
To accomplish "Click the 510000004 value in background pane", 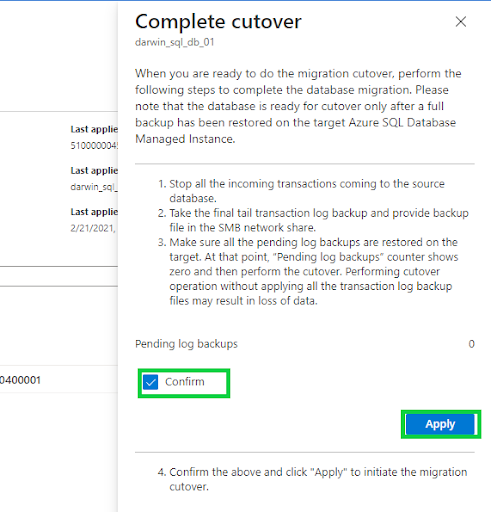I will point(94,146).
